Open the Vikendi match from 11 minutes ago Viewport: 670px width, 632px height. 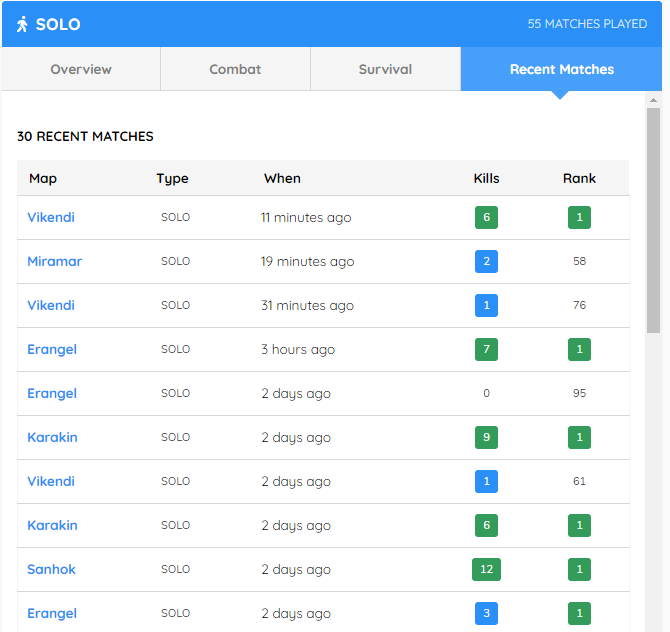pos(51,218)
